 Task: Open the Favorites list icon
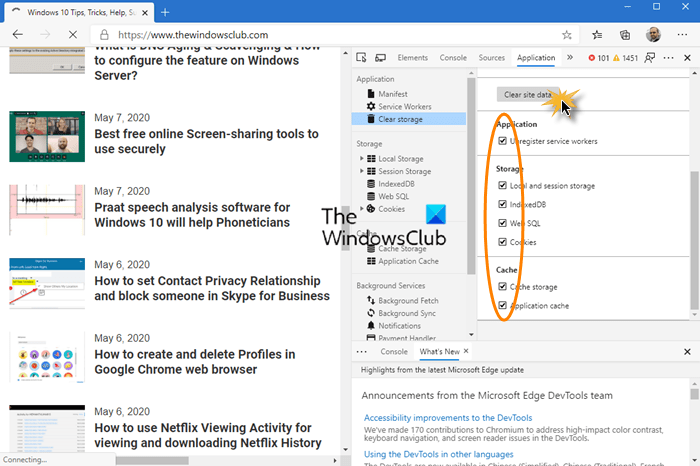point(597,35)
